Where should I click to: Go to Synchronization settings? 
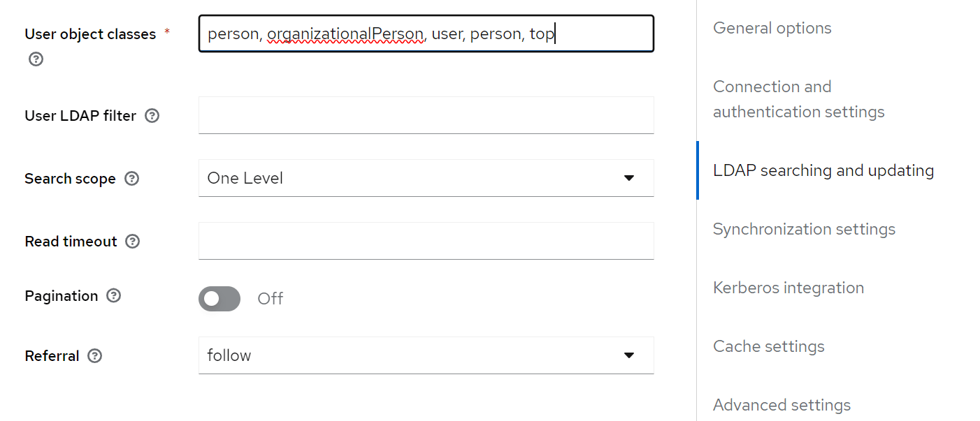click(804, 229)
